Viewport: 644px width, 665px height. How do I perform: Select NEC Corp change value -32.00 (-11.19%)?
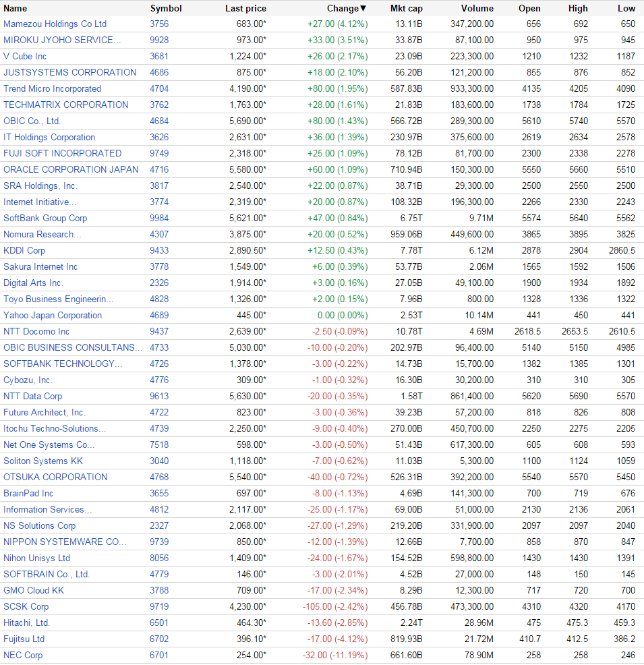pos(335,656)
